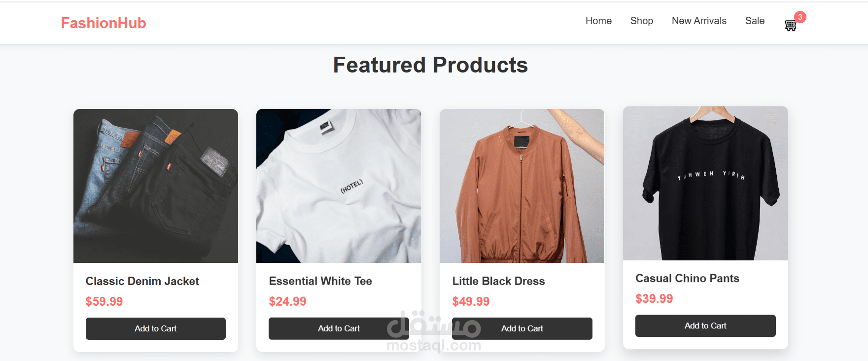The image size is (868, 361).
Task: Click the black t-shirt product image
Action: pyautogui.click(x=705, y=183)
